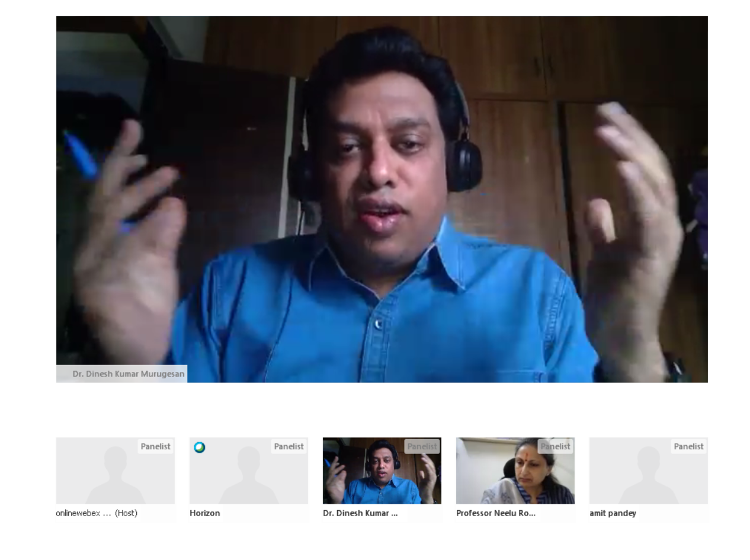This screenshot has height=560, width=750.
Task: Click the Panelist badge on host tile
Action: [x=155, y=447]
